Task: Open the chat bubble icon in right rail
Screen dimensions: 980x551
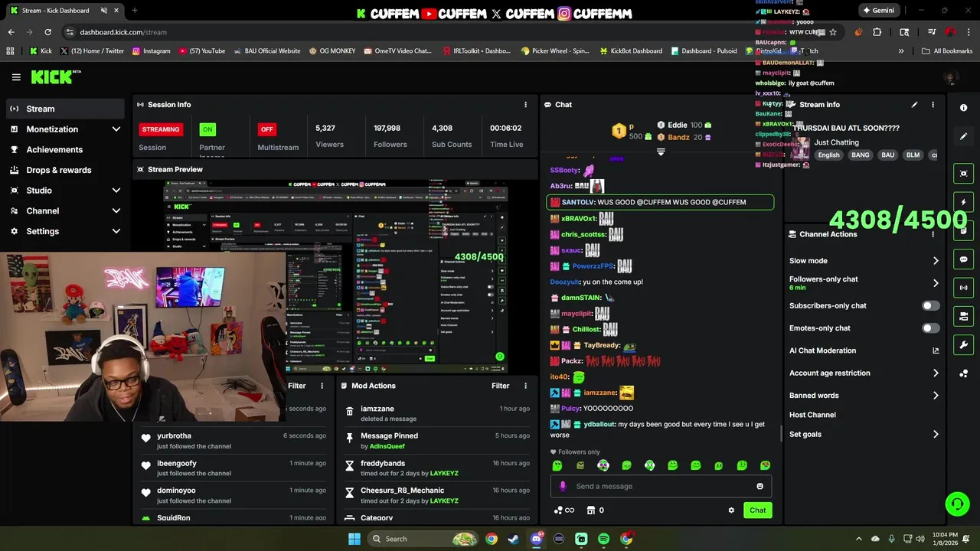Action: coord(964,259)
